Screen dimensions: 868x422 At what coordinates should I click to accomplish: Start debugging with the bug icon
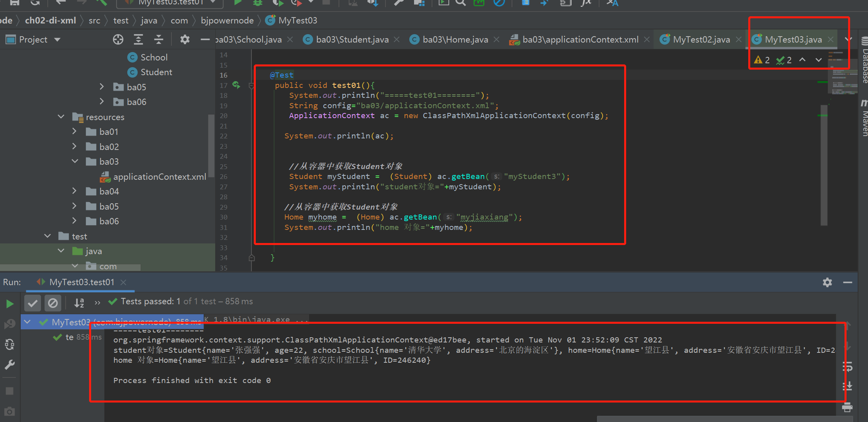(258, 3)
